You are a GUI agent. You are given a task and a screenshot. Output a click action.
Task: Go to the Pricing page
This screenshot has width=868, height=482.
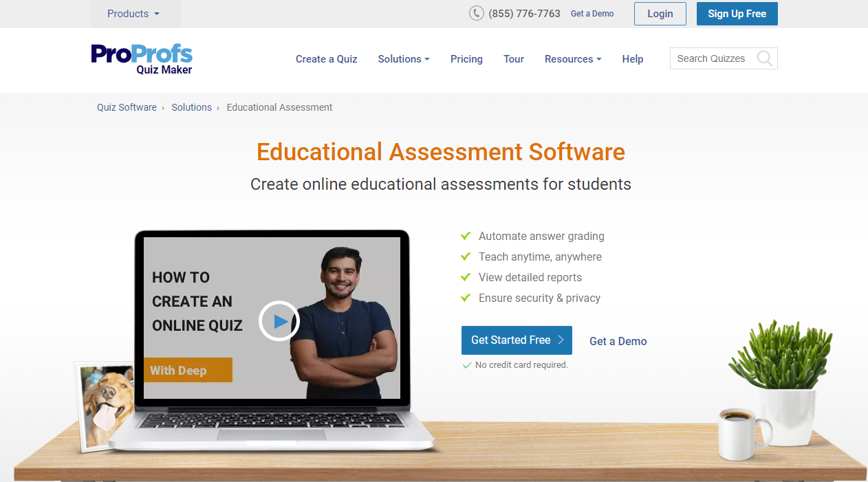[466, 59]
